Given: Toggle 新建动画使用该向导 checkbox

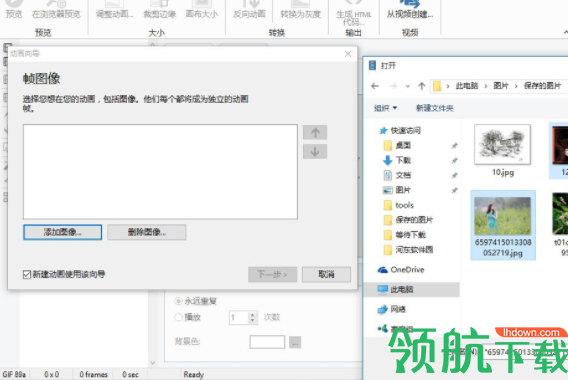Looking at the screenshot, I should click(27, 275).
